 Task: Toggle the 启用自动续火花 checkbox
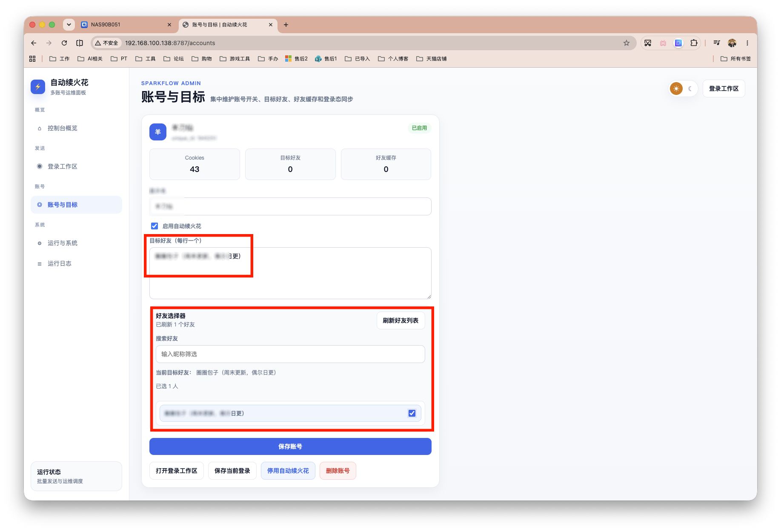pos(154,226)
